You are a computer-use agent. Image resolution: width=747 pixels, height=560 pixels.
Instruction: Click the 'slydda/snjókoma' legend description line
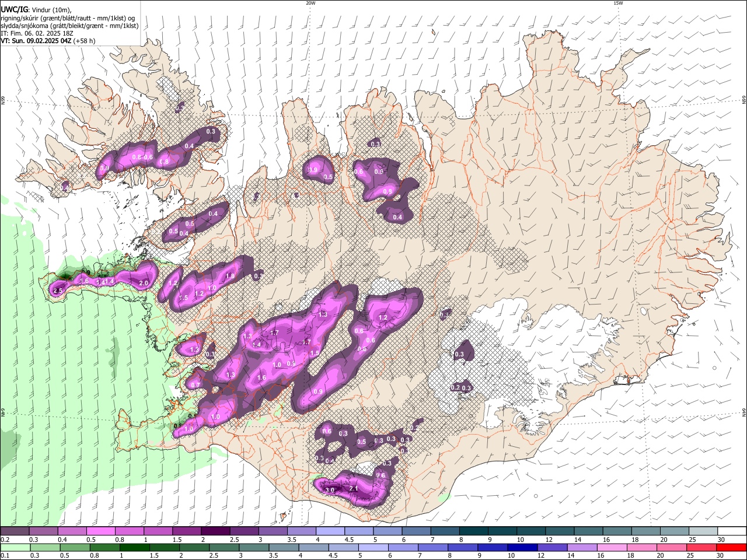(x=69, y=26)
